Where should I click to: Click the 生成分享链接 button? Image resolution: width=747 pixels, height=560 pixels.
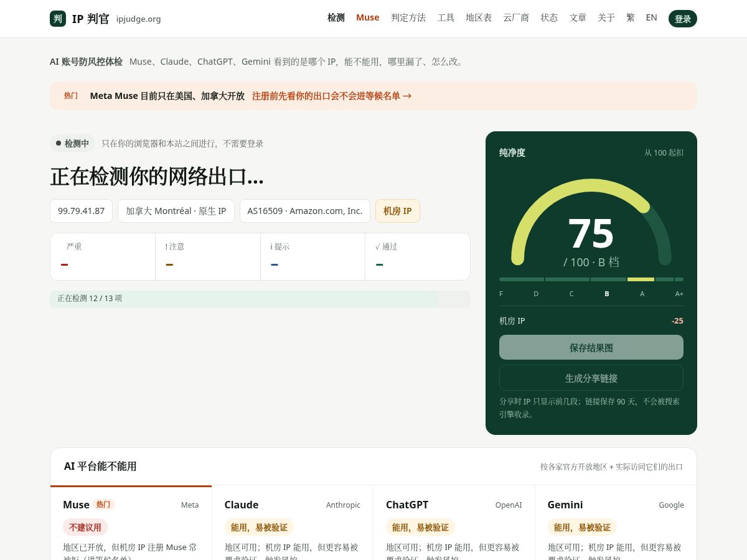tap(591, 378)
